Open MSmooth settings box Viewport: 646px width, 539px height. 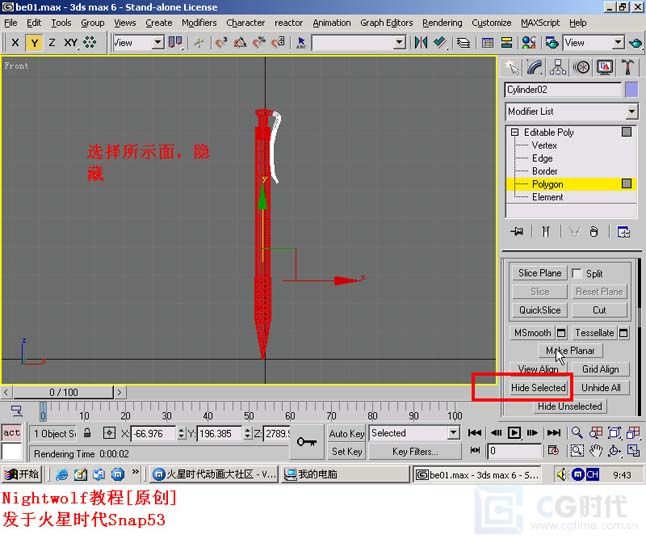point(561,333)
